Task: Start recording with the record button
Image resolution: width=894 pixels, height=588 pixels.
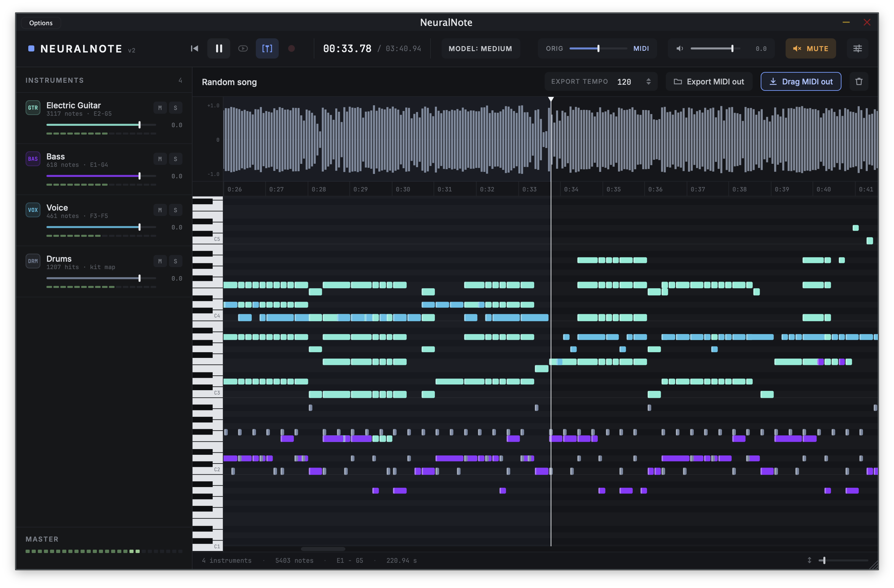Action: 291,48
